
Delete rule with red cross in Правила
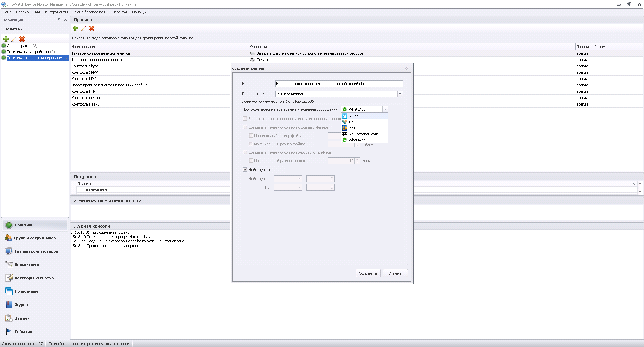click(x=92, y=28)
